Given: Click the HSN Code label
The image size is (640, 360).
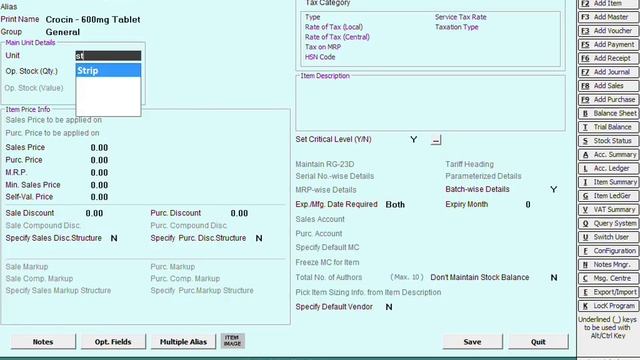Looking at the screenshot, I should tap(320, 57).
